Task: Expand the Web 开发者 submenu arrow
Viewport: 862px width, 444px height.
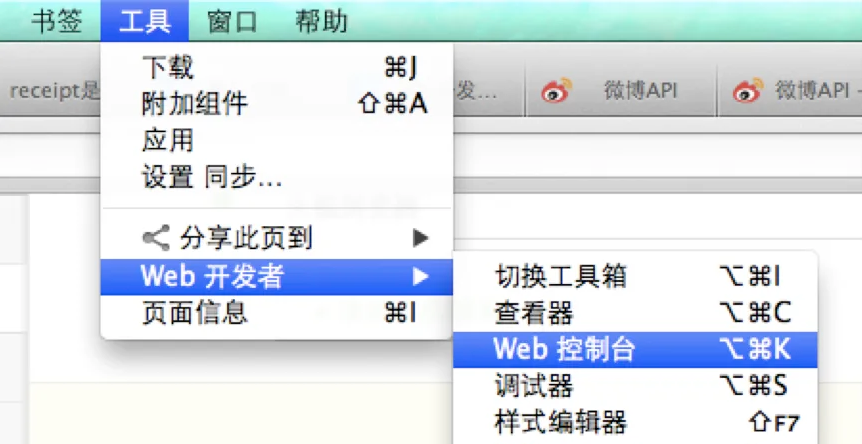Action: (x=421, y=276)
